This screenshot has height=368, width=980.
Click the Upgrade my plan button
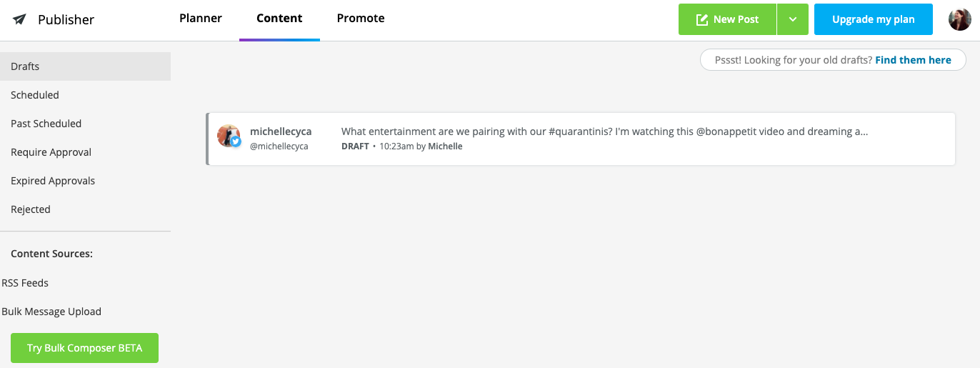(x=873, y=19)
